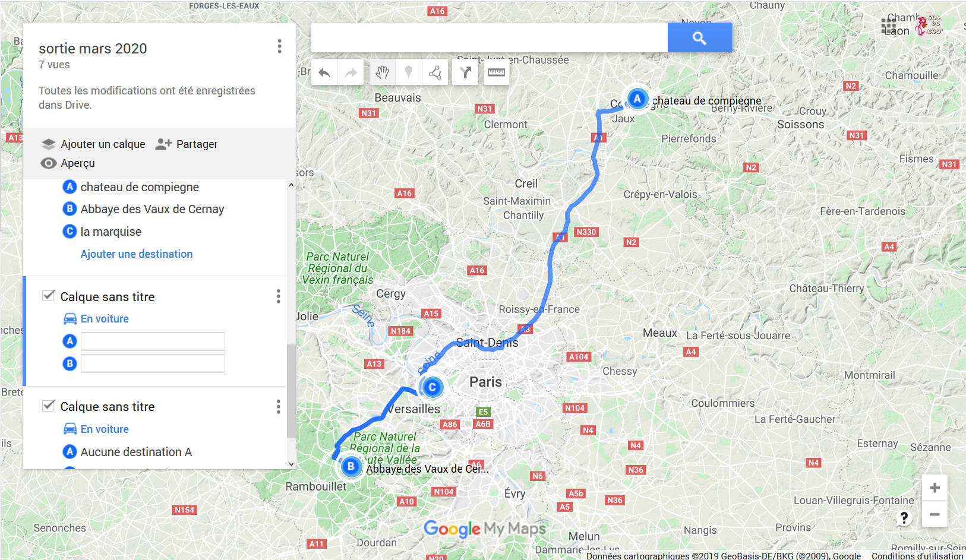Image resolution: width=966 pixels, height=560 pixels.
Task: Select the add marker tool
Action: (x=409, y=72)
